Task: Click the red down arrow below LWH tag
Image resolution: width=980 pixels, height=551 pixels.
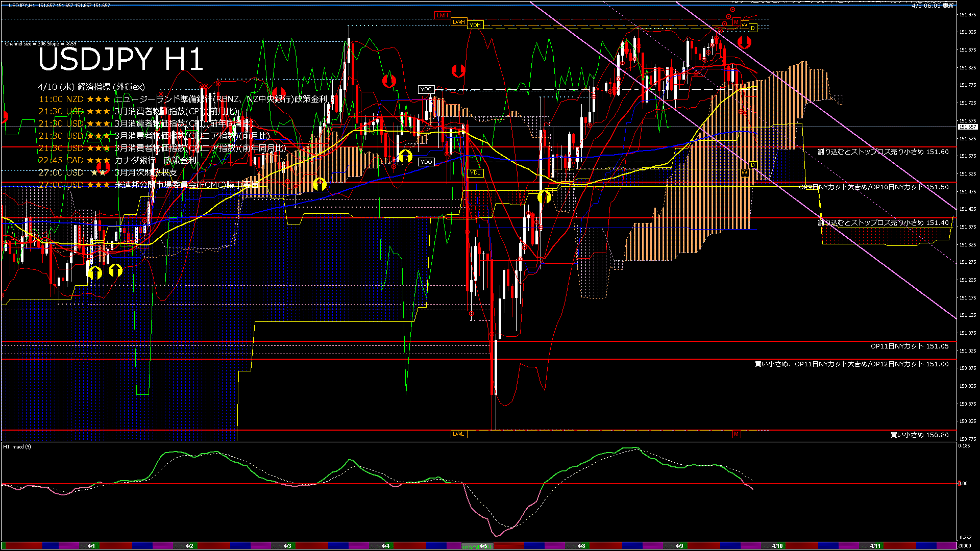Action: tap(458, 71)
